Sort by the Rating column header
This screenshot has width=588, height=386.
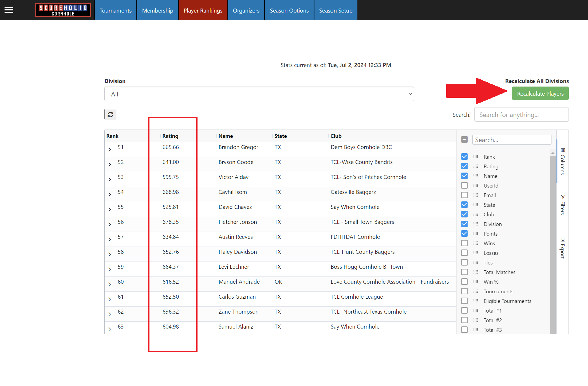pos(170,136)
